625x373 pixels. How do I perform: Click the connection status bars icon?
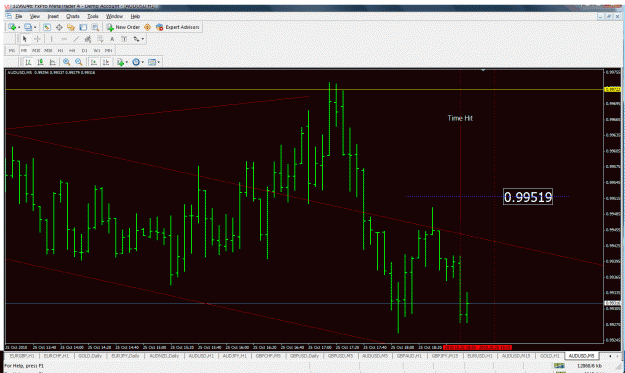click(559, 366)
